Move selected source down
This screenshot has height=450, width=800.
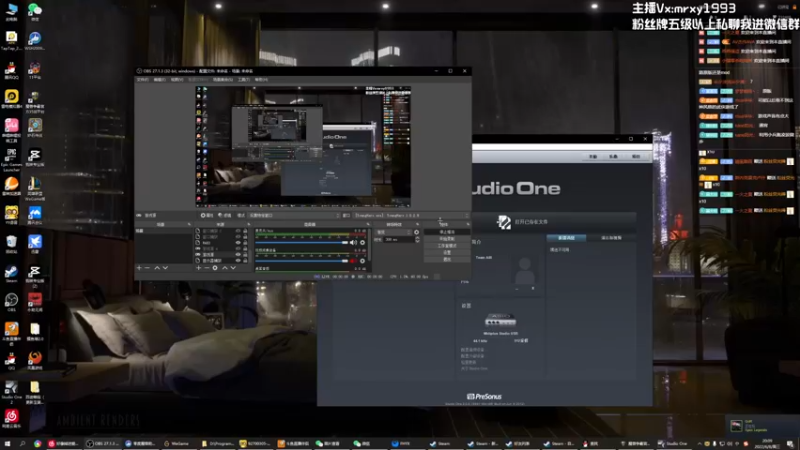point(233,267)
